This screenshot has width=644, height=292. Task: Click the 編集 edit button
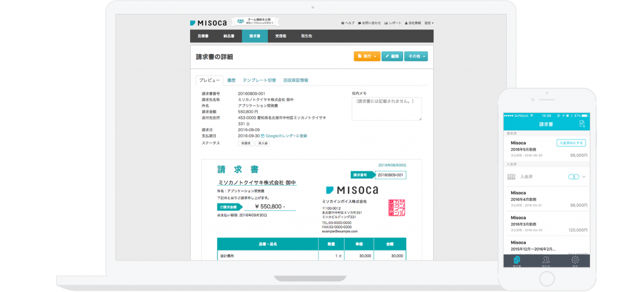pyautogui.click(x=392, y=56)
